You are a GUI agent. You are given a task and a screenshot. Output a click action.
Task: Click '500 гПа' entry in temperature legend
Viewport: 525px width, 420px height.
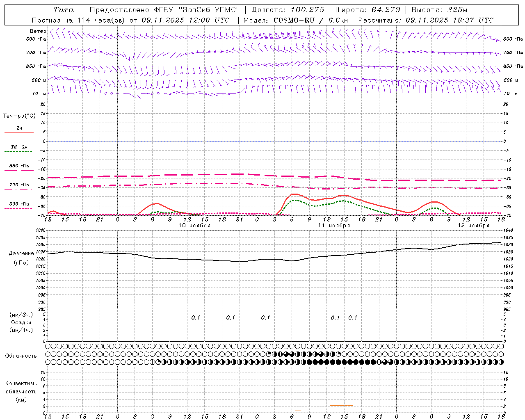[x=19, y=204]
